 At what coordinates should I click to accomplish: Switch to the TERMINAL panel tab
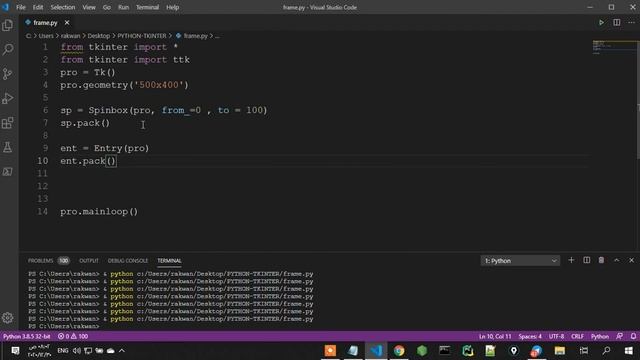(169, 261)
